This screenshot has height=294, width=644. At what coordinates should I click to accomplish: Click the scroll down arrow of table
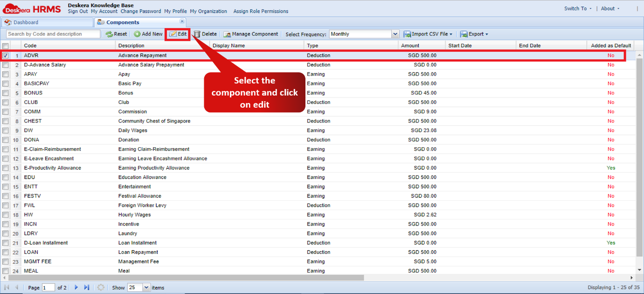pyautogui.click(x=639, y=270)
